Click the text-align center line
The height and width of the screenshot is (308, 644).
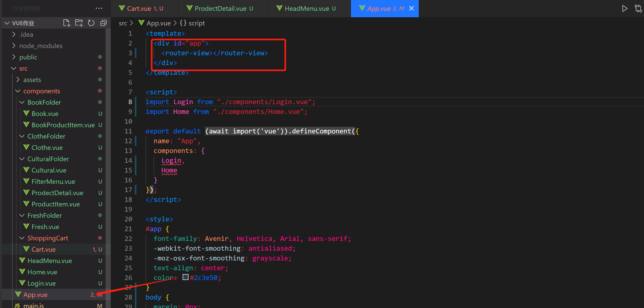(x=191, y=268)
